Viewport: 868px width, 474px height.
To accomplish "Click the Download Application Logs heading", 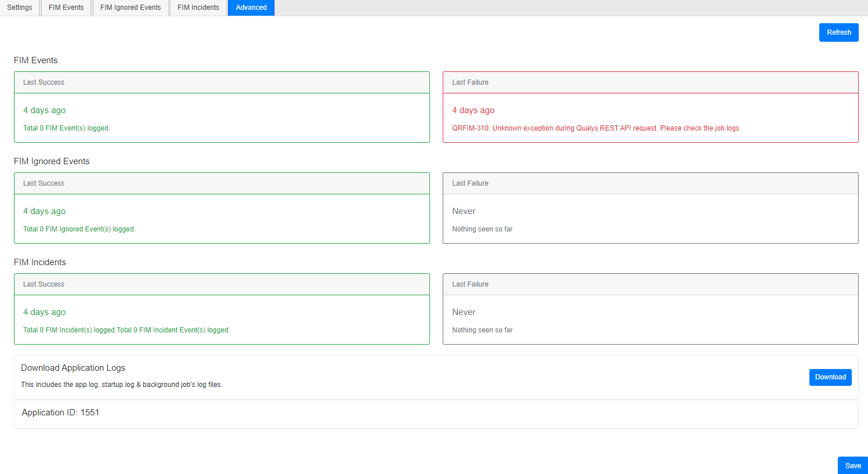I will point(73,368).
